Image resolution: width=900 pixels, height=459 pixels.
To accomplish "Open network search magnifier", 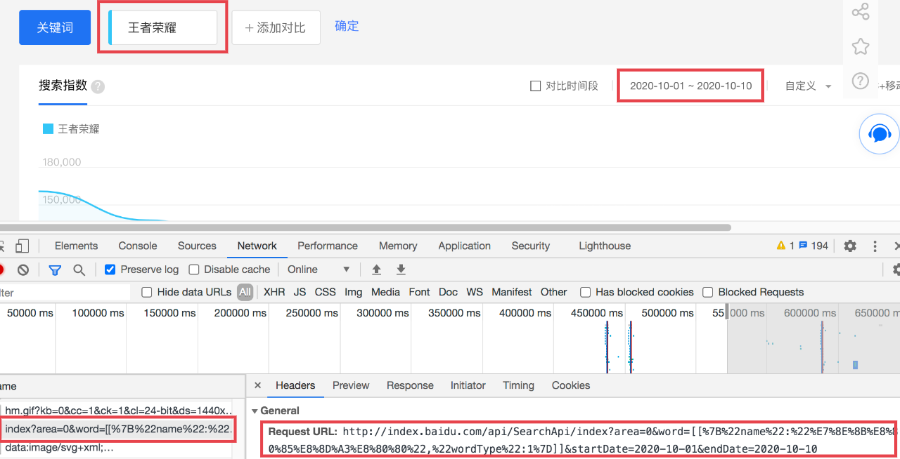I will click(79, 270).
